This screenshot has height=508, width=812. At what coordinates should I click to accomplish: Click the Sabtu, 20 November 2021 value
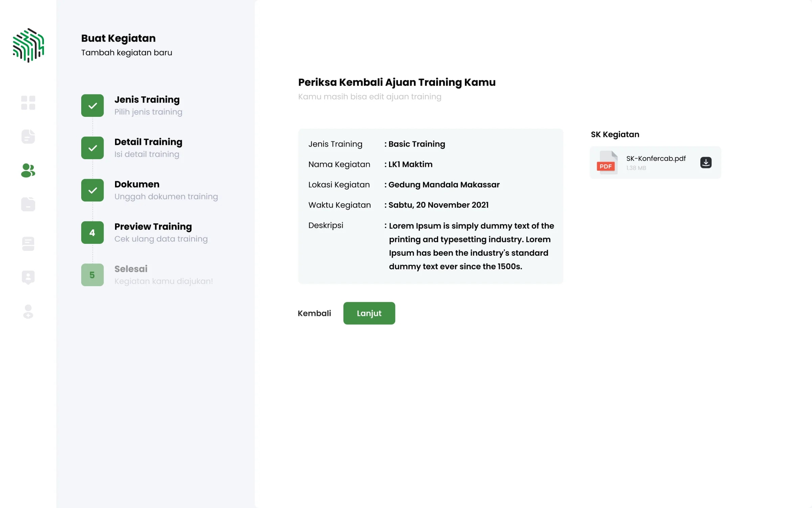[438, 205]
